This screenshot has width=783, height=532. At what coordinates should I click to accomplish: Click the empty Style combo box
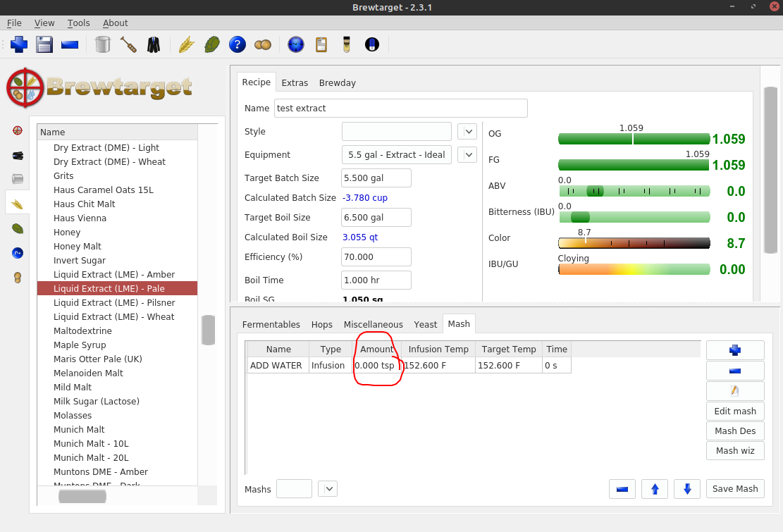pos(397,132)
